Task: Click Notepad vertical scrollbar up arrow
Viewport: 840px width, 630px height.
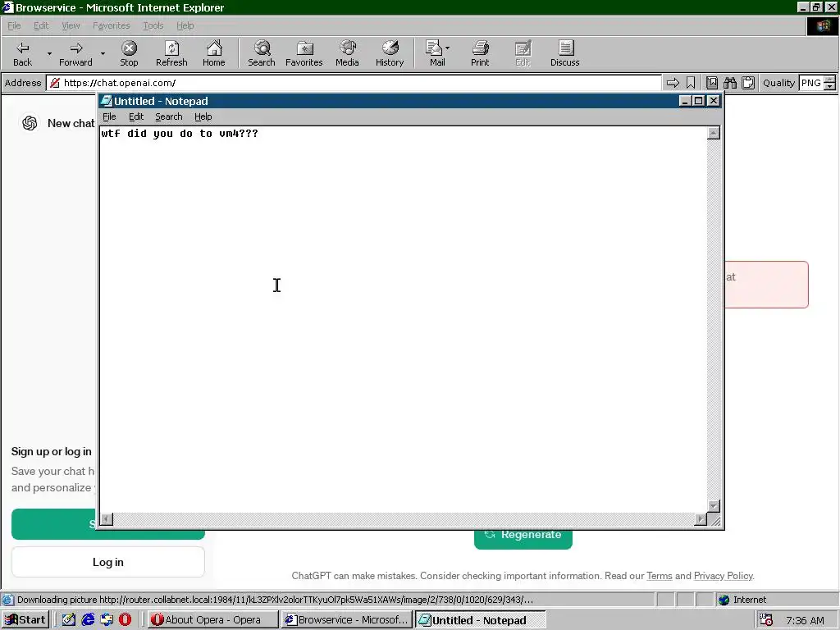Action: 713,133
